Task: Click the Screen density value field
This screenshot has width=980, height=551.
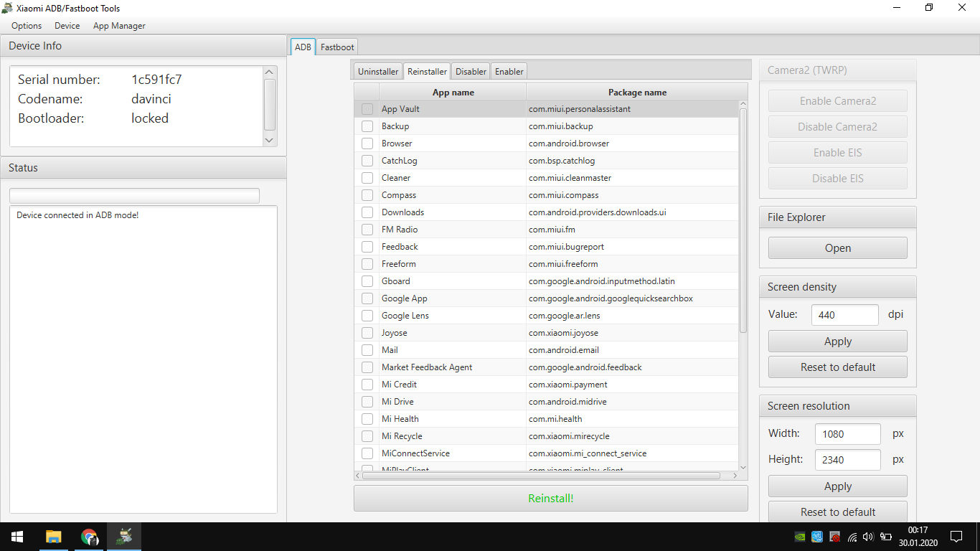Action: (845, 315)
